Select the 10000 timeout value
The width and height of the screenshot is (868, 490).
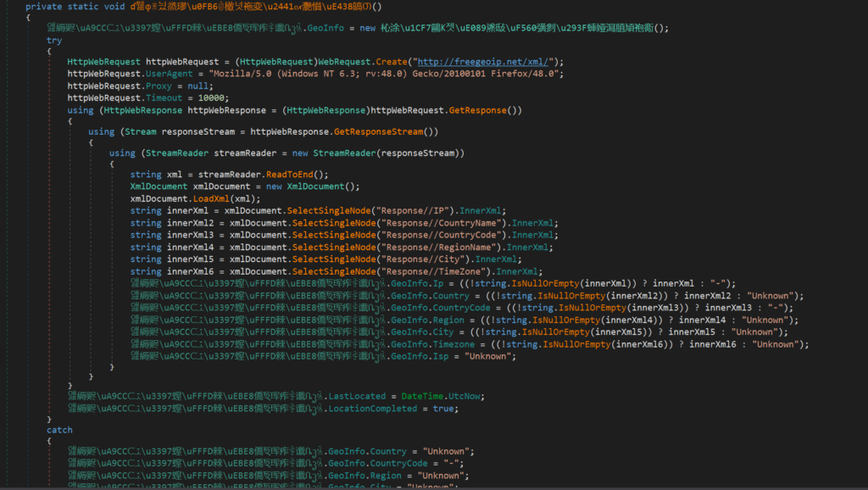point(211,98)
